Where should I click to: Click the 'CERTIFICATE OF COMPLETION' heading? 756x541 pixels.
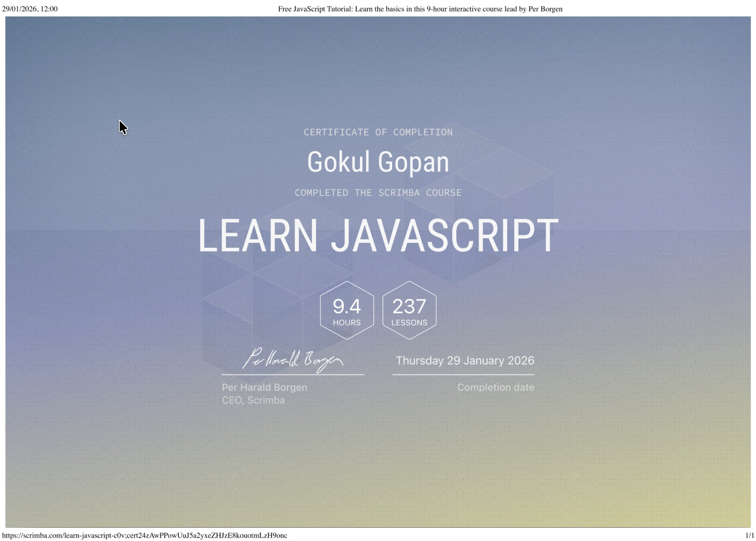[x=378, y=132]
